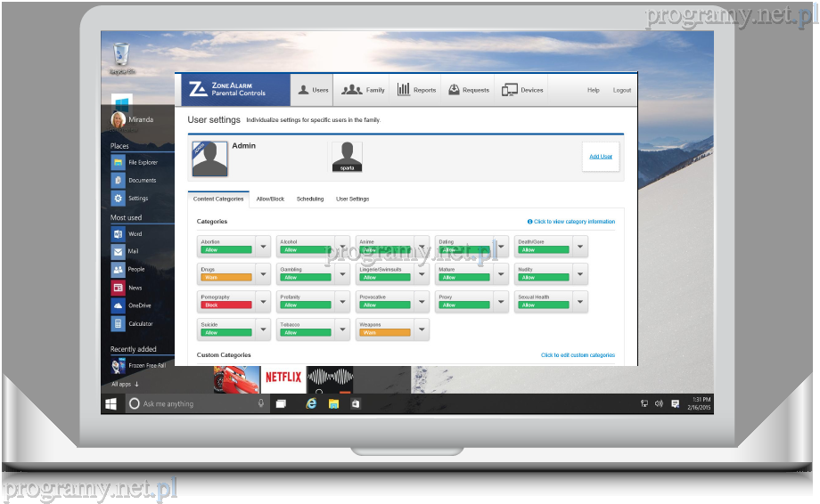Open the Weapons category dropdown
The height and width of the screenshot is (504, 820).
point(422,329)
